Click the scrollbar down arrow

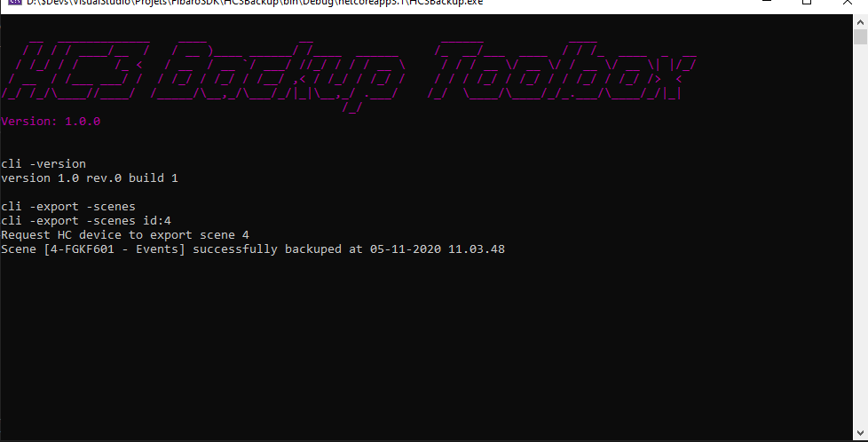[860, 433]
